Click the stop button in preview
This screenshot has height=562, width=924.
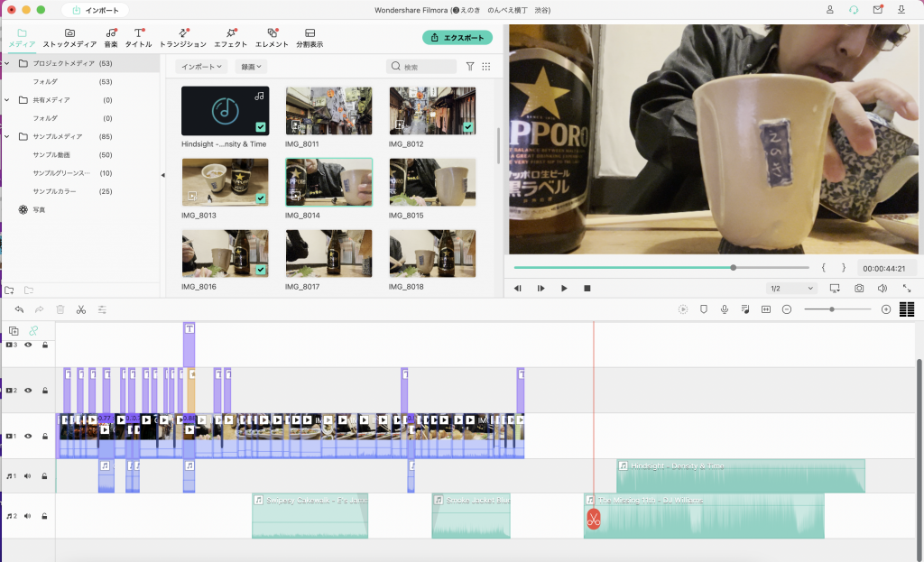(587, 288)
